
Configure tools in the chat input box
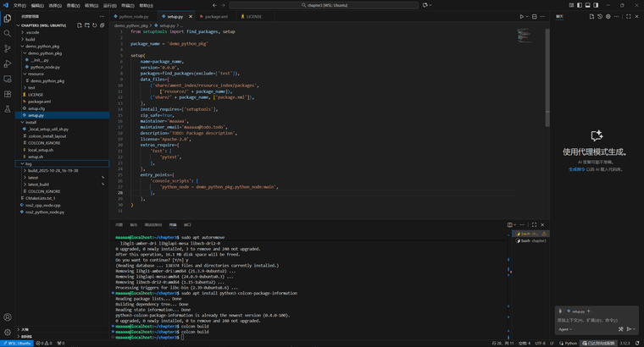[x=620, y=329]
